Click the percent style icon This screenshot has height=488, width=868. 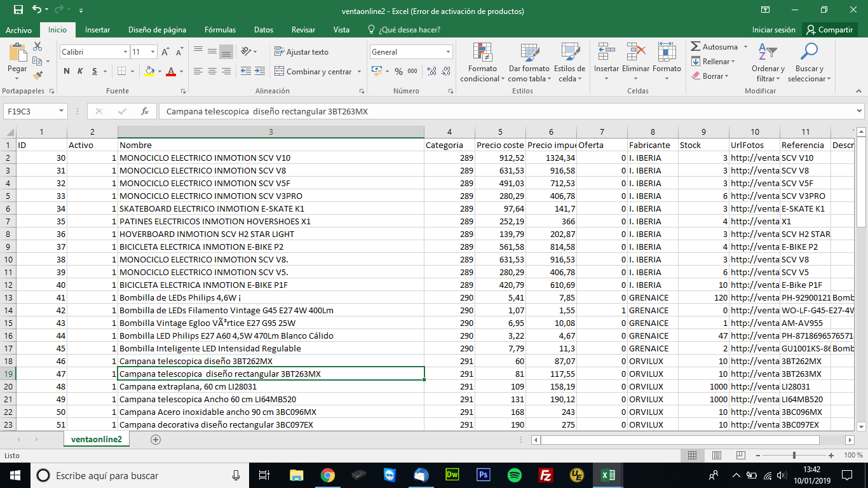click(x=398, y=72)
